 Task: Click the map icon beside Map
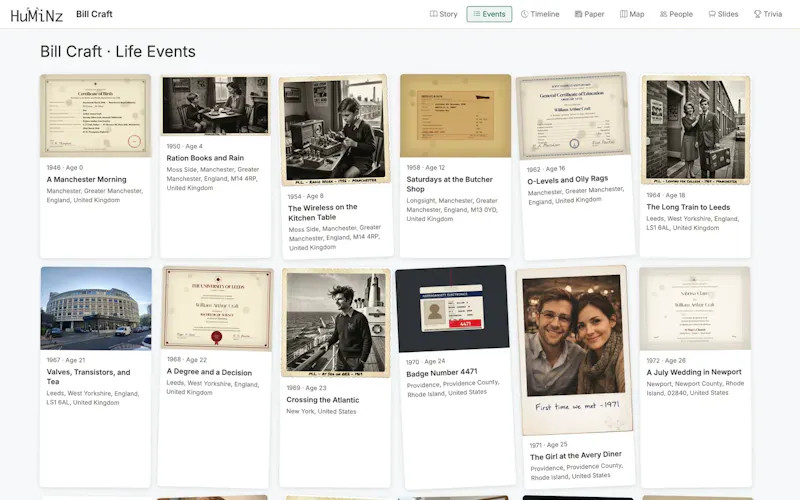[623, 14]
